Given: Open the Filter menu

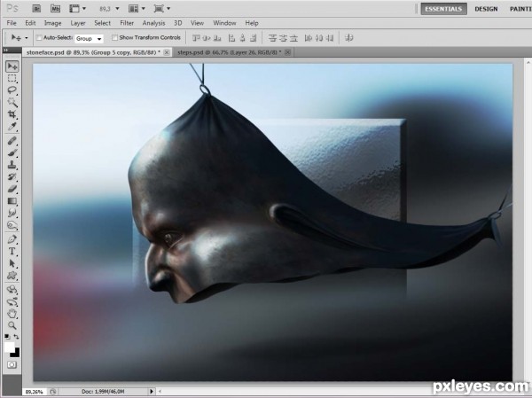Looking at the screenshot, I should click(x=127, y=23).
